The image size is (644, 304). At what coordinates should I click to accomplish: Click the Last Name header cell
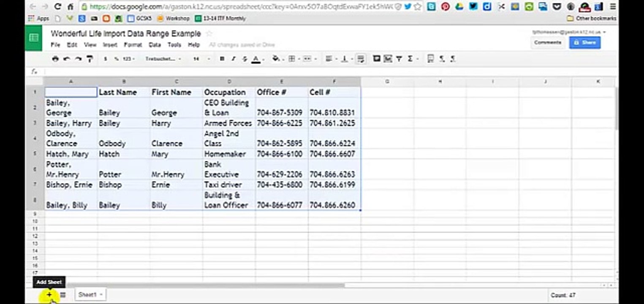(x=123, y=92)
